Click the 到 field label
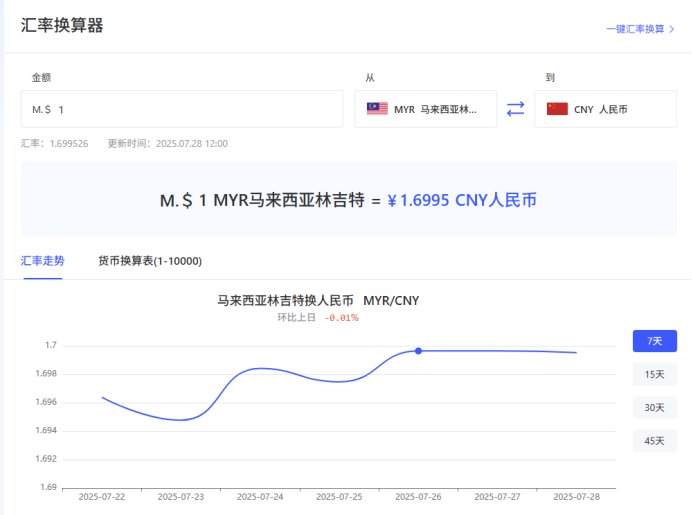 (550, 78)
